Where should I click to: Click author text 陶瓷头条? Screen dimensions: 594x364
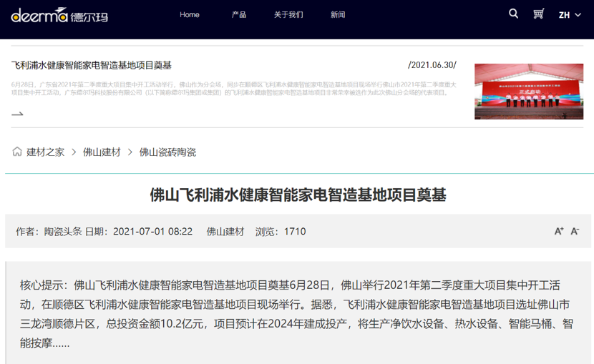(63, 232)
